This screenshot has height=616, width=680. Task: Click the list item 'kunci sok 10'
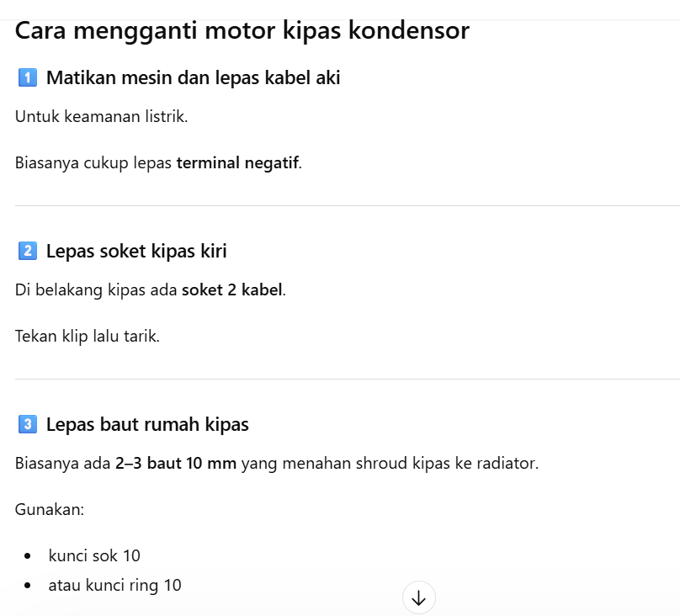click(94, 555)
